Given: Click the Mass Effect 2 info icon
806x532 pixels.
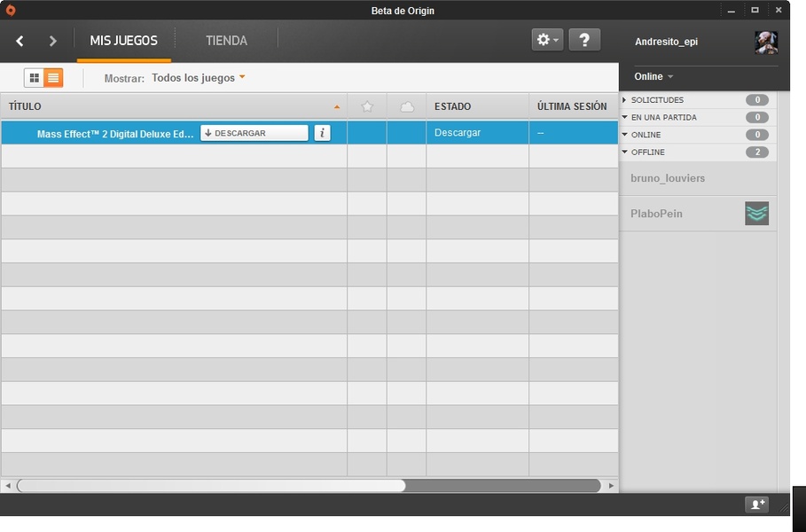Looking at the screenshot, I should tap(322, 133).
